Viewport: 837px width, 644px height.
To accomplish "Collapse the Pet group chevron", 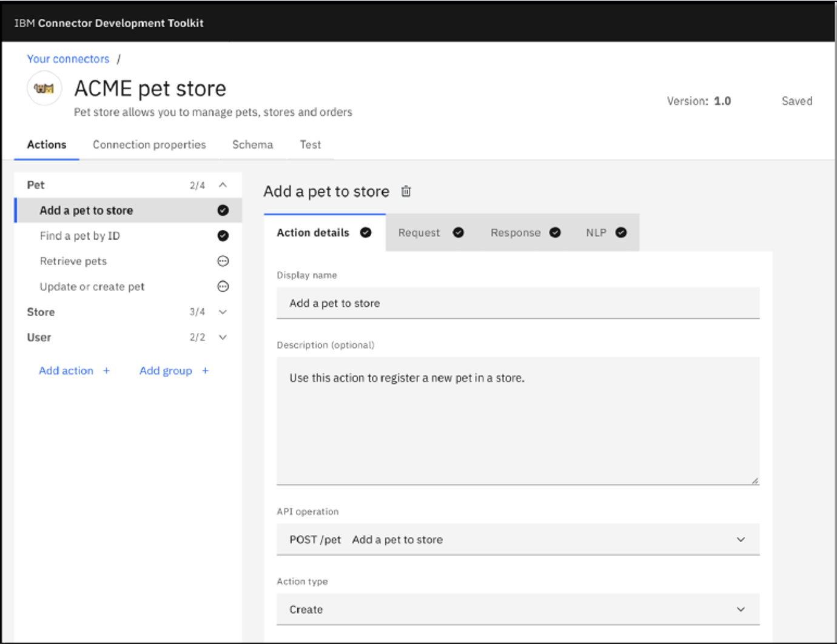I will point(223,185).
